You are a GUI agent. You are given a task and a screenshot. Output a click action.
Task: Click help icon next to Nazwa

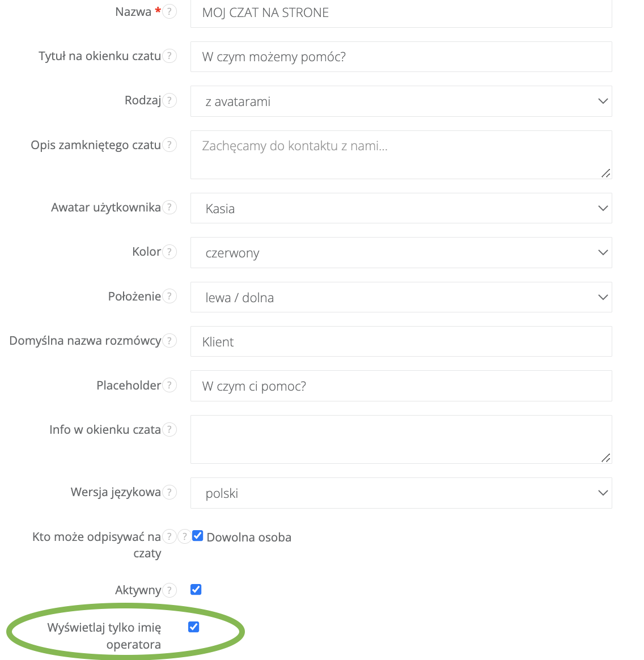click(x=169, y=12)
